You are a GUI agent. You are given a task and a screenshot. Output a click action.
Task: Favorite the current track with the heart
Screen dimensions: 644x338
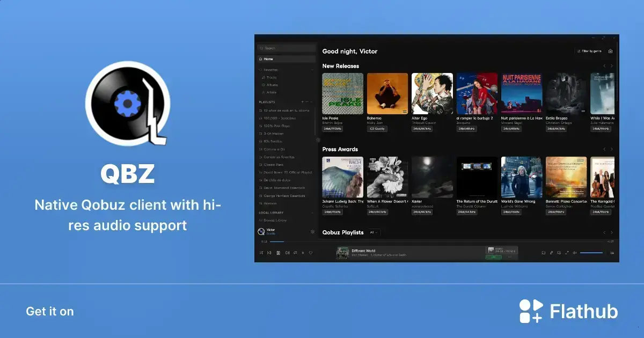coord(311,253)
